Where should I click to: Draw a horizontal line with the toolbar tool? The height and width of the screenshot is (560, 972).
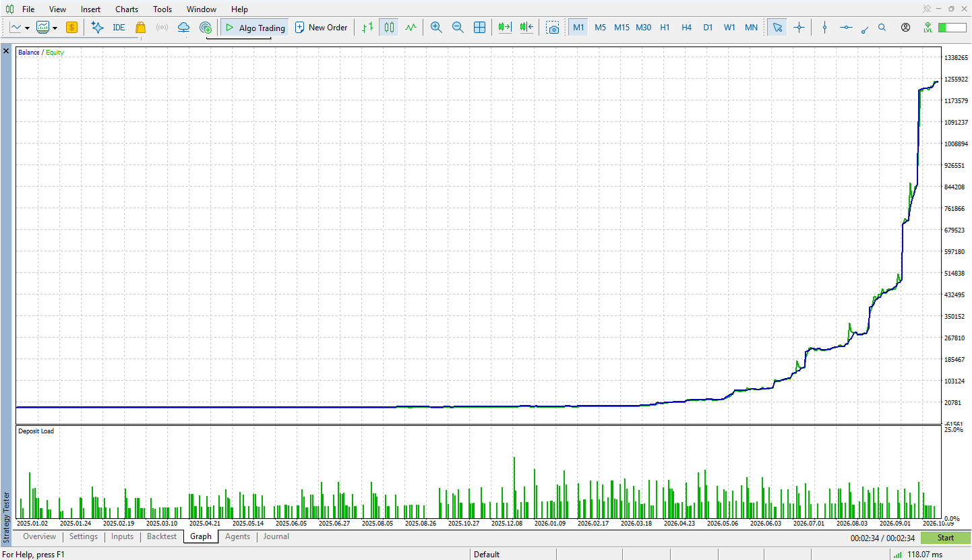[846, 28]
